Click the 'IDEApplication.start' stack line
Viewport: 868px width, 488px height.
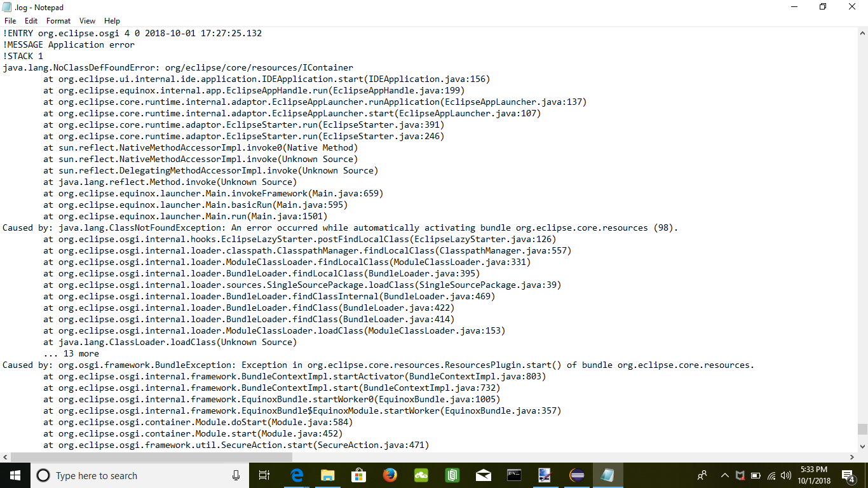(x=267, y=79)
